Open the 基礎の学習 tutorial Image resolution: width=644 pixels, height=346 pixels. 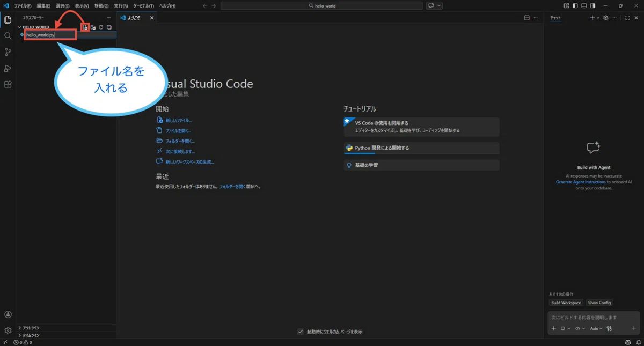tap(421, 165)
